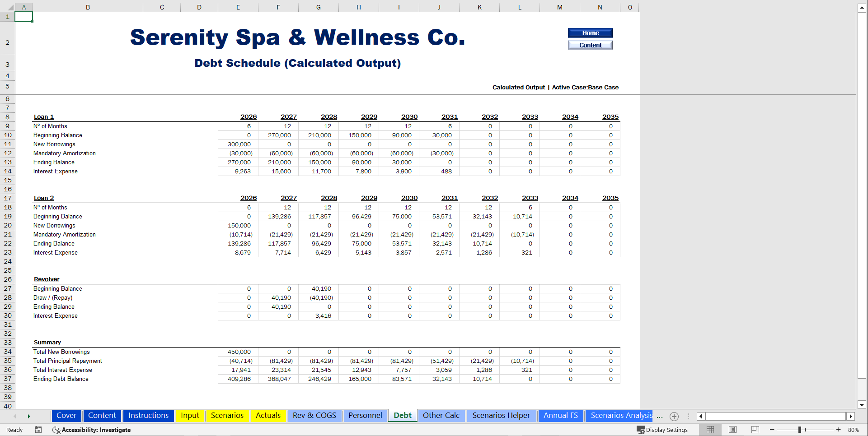Select the Page Layout view icon

(732, 430)
